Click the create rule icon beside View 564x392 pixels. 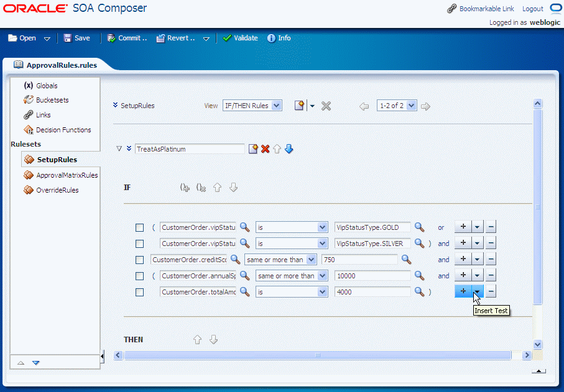[x=299, y=106]
